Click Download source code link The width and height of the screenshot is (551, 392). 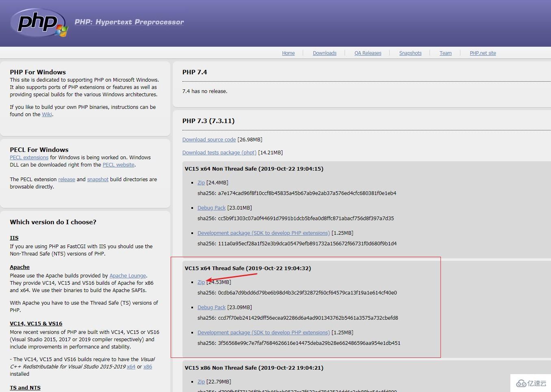point(209,140)
